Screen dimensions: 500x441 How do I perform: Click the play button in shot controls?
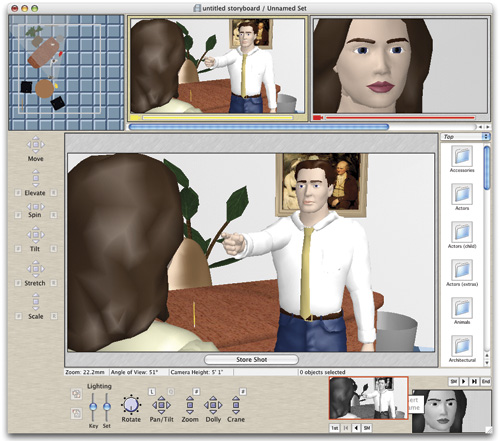click(464, 381)
